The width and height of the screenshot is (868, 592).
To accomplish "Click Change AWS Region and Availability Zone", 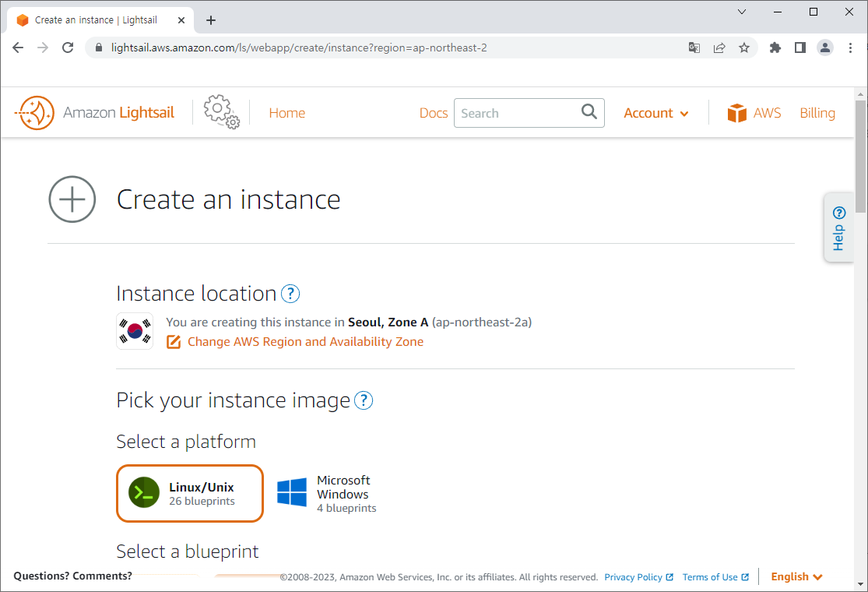I will click(x=305, y=342).
